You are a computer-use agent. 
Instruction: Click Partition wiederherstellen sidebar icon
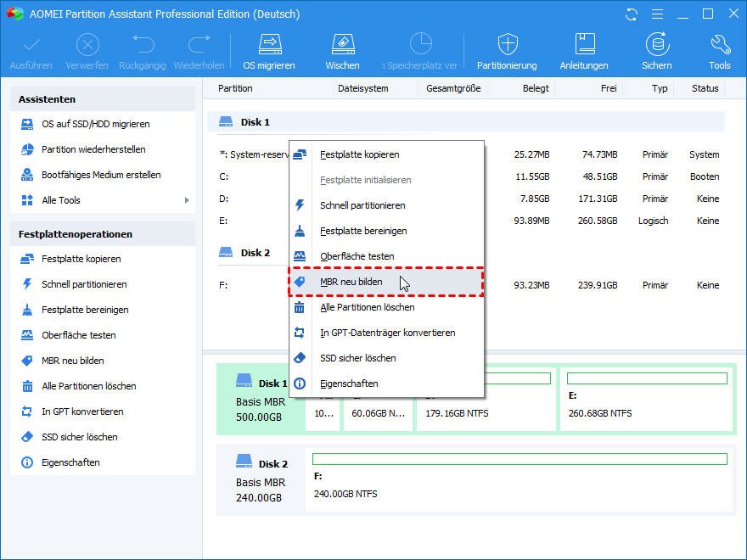pos(27,149)
